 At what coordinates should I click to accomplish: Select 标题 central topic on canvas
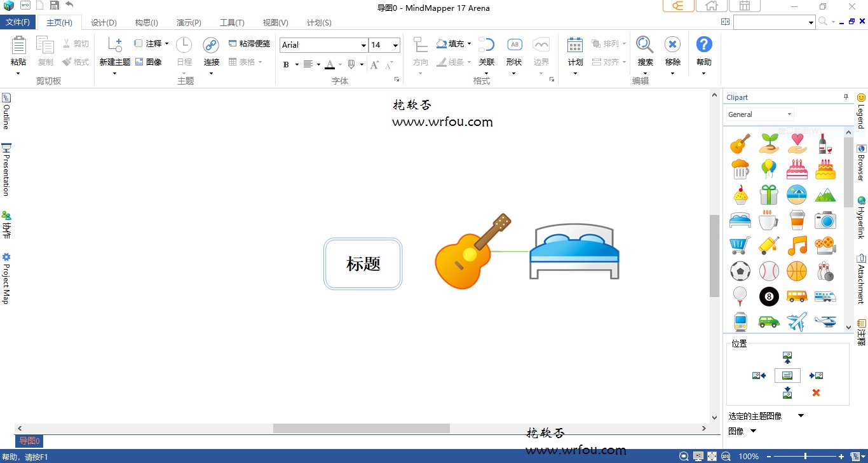point(363,263)
